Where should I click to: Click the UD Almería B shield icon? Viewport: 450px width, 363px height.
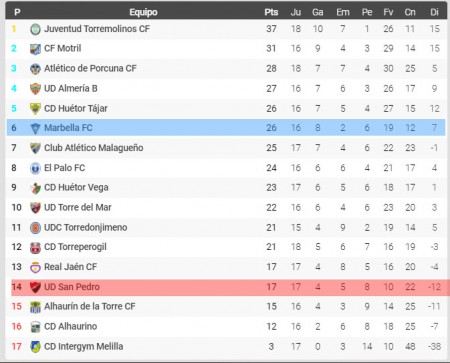point(35,89)
